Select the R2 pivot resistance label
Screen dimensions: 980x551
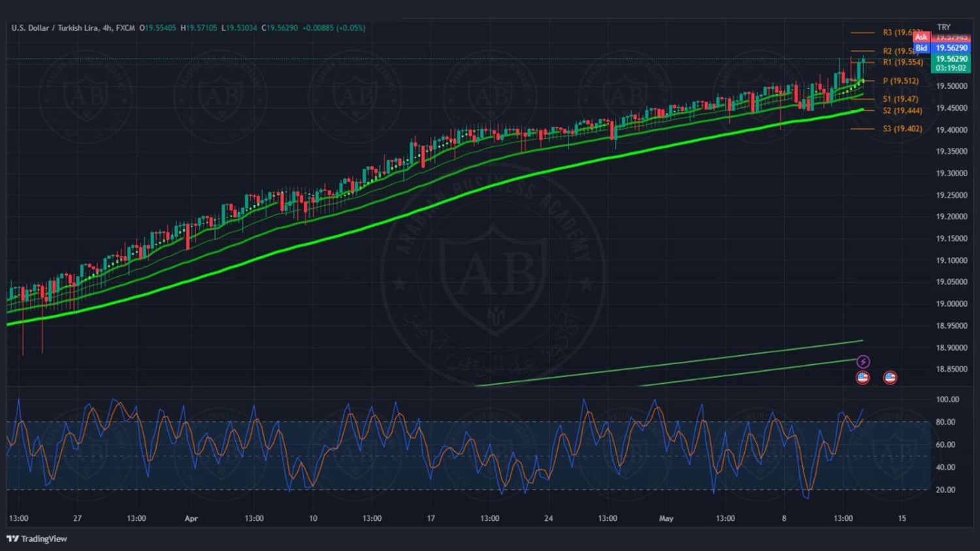[x=902, y=51]
